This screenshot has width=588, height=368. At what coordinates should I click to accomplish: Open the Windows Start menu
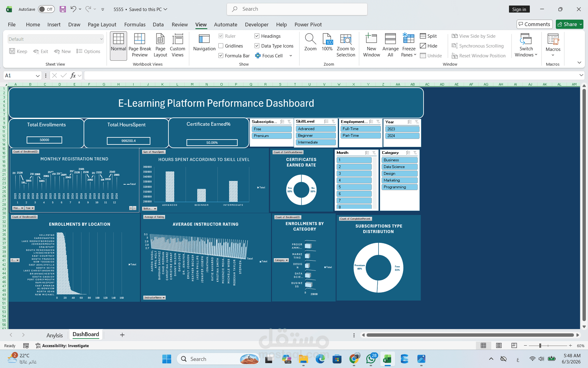pyautogui.click(x=167, y=359)
